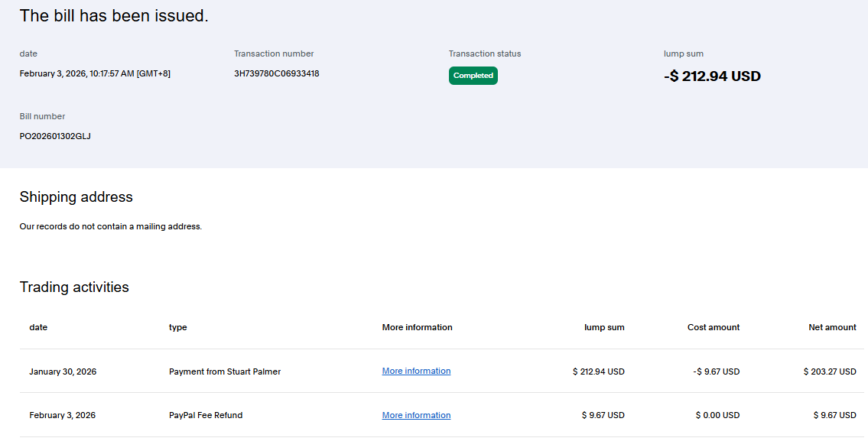The height and width of the screenshot is (438, 868).
Task: Click the Trading activities heading
Action: (74, 287)
